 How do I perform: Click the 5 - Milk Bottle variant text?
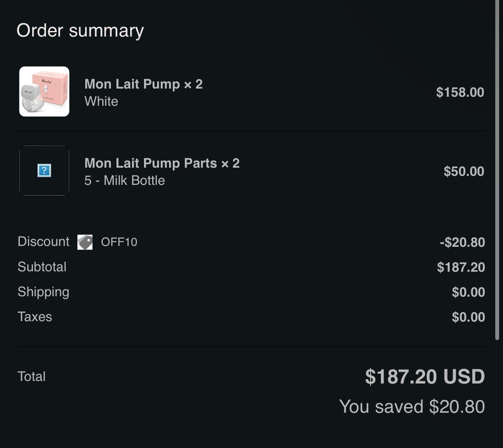[x=125, y=181]
